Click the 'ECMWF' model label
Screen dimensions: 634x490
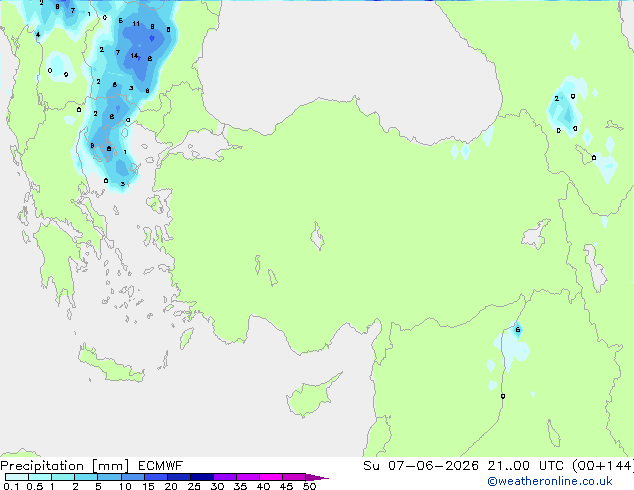(x=161, y=466)
